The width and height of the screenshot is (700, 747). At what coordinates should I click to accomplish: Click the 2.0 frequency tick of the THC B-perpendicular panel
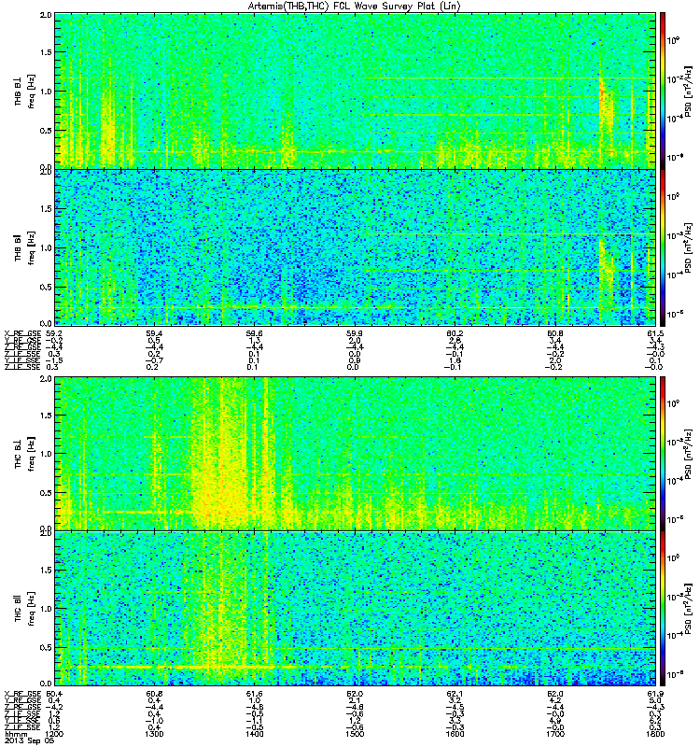point(47,379)
